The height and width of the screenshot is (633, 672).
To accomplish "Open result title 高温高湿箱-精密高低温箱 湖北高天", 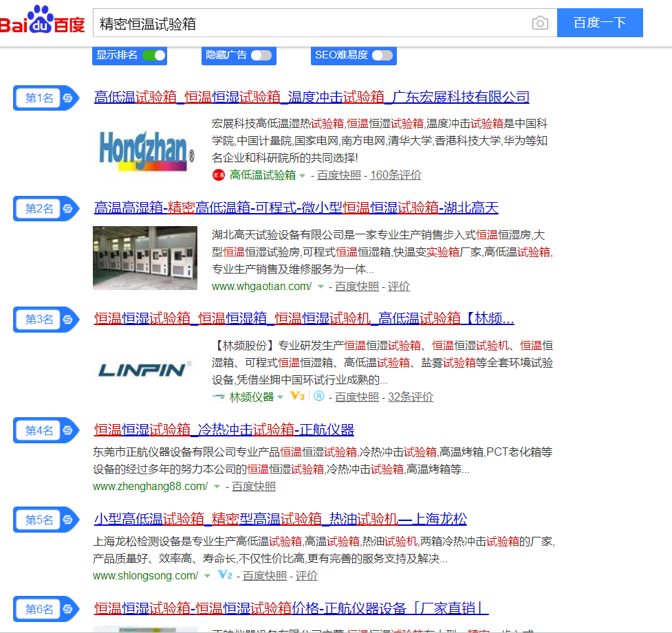I will [x=296, y=208].
